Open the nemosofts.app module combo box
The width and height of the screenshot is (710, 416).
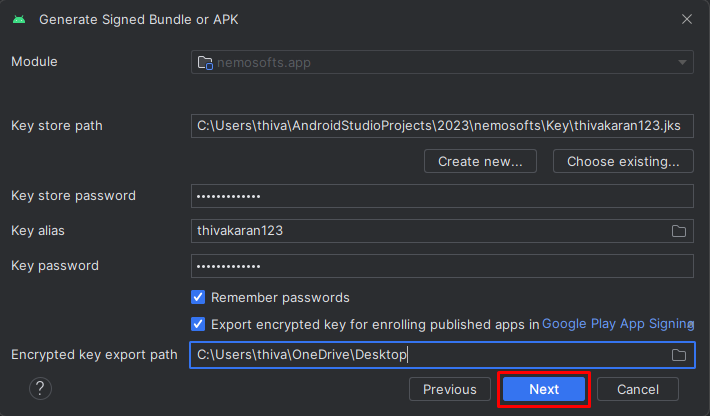click(442, 62)
